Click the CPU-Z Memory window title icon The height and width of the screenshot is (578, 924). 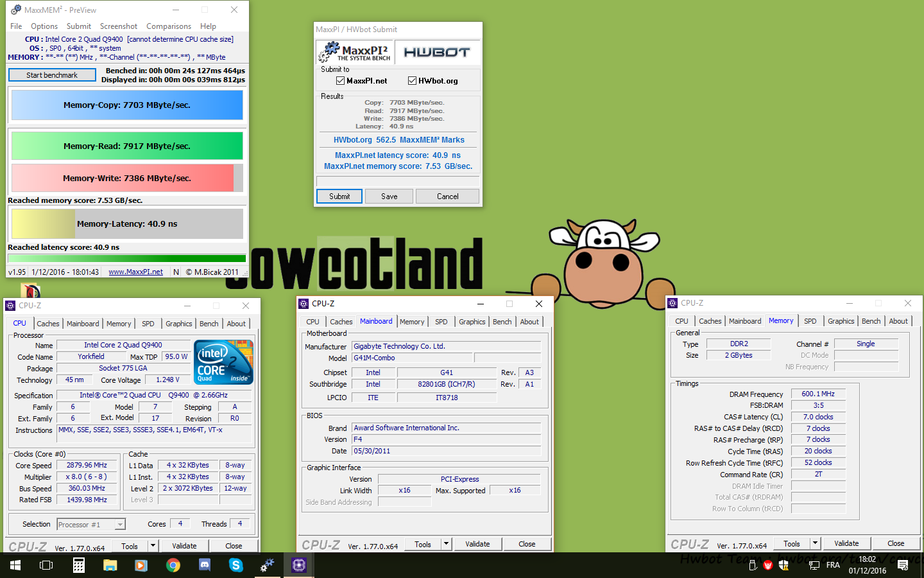(x=673, y=303)
